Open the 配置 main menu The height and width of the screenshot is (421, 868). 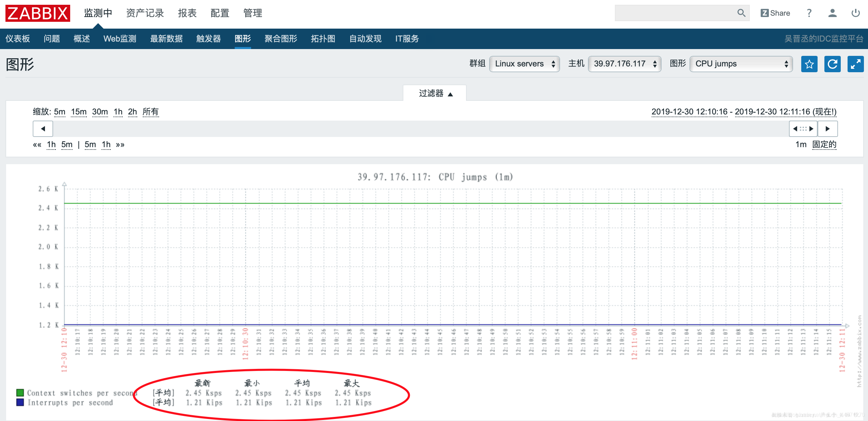pos(220,13)
